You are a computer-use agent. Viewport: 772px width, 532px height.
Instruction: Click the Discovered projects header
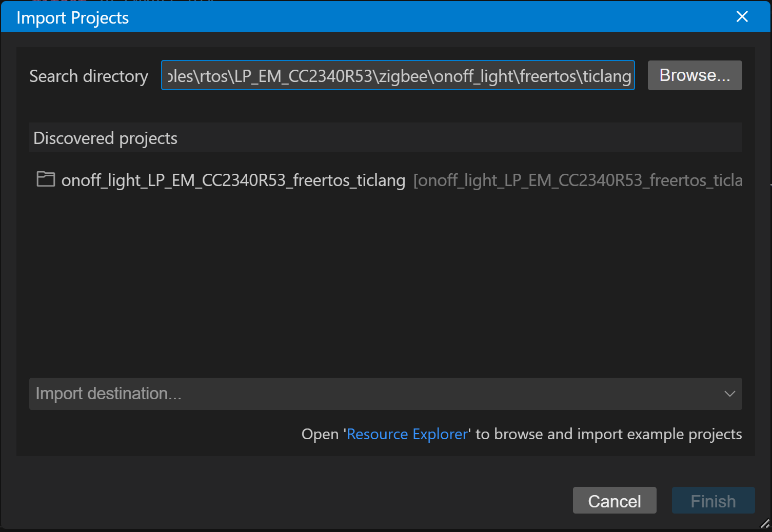[x=105, y=137]
